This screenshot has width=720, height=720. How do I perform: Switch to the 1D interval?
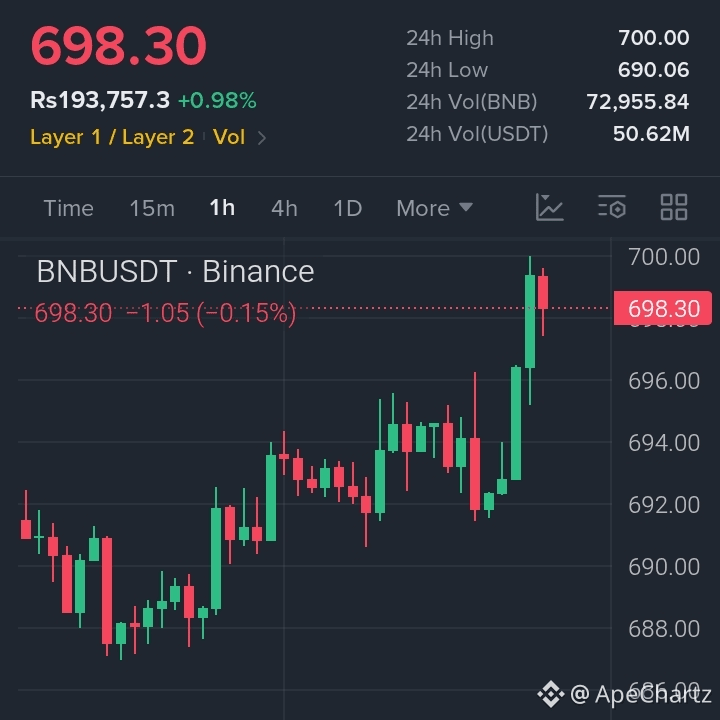[x=348, y=208]
